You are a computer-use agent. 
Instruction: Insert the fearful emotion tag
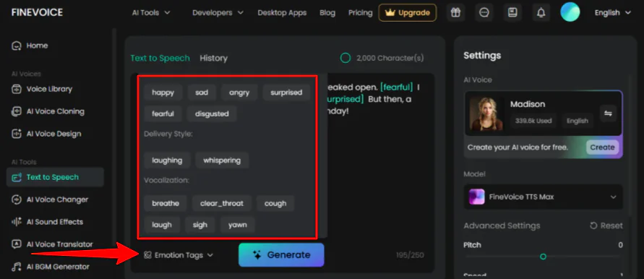point(163,113)
